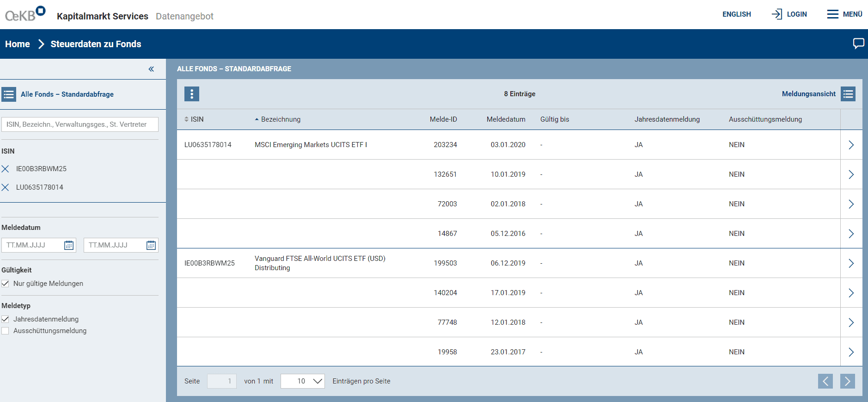Focus the ISIN, Bezeichn. search field
868x402 pixels.
pos(80,124)
